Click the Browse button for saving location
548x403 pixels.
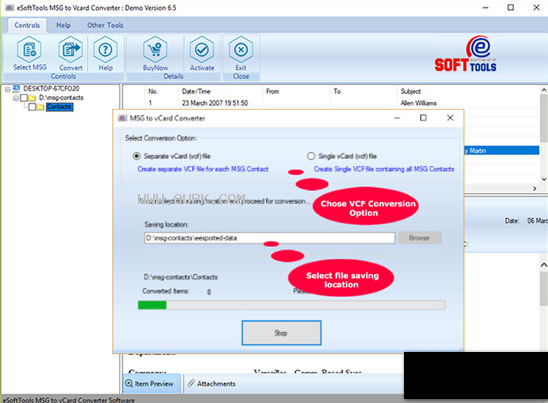click(419, 238)
